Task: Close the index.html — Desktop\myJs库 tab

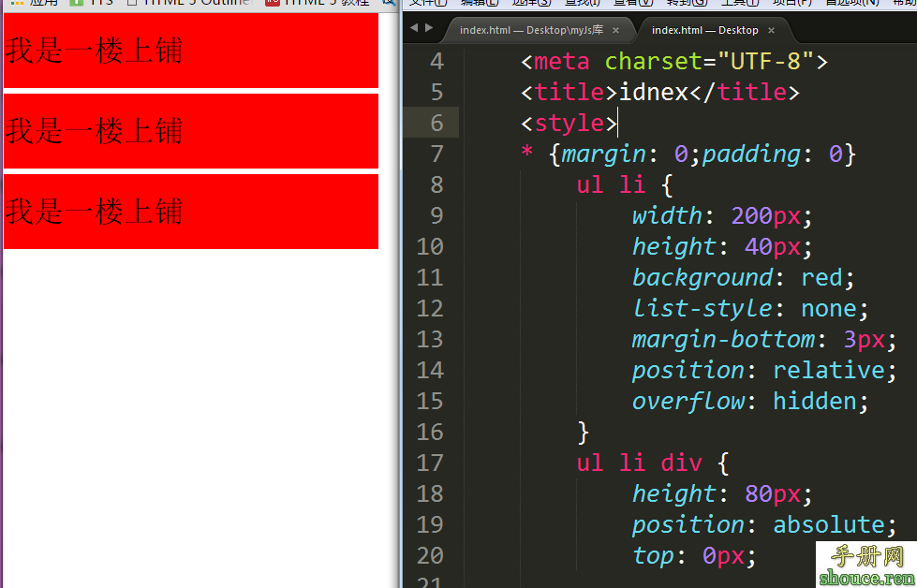Action: (x=615, y=31)
